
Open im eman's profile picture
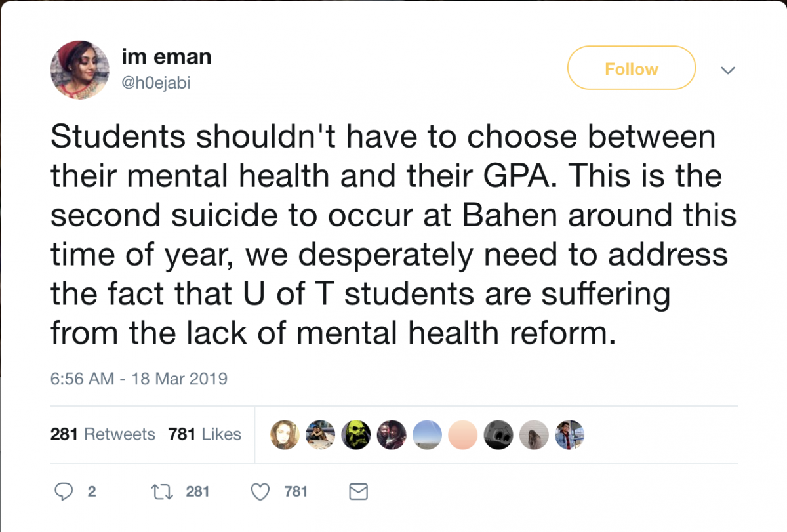point(80,70)
